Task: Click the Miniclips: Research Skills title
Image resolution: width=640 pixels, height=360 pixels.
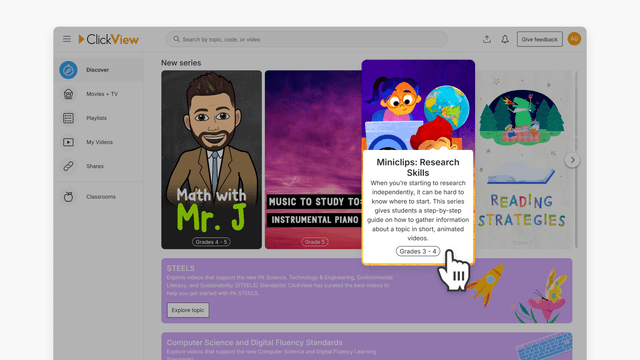Action: click(x=418, y=167)
